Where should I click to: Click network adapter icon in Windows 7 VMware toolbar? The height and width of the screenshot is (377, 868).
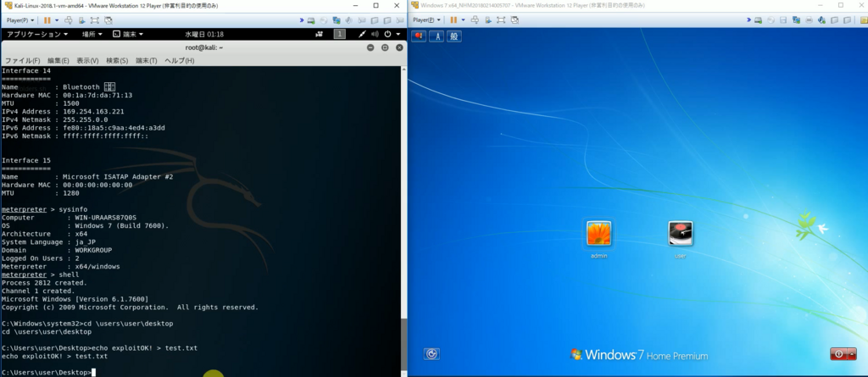(796, 20)
